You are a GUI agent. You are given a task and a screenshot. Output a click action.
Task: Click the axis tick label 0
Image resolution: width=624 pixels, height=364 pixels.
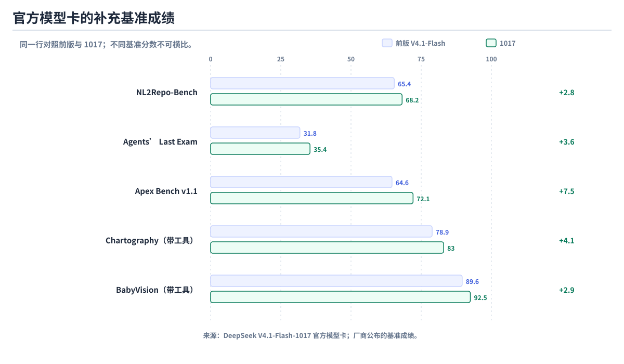click(211, 59)
